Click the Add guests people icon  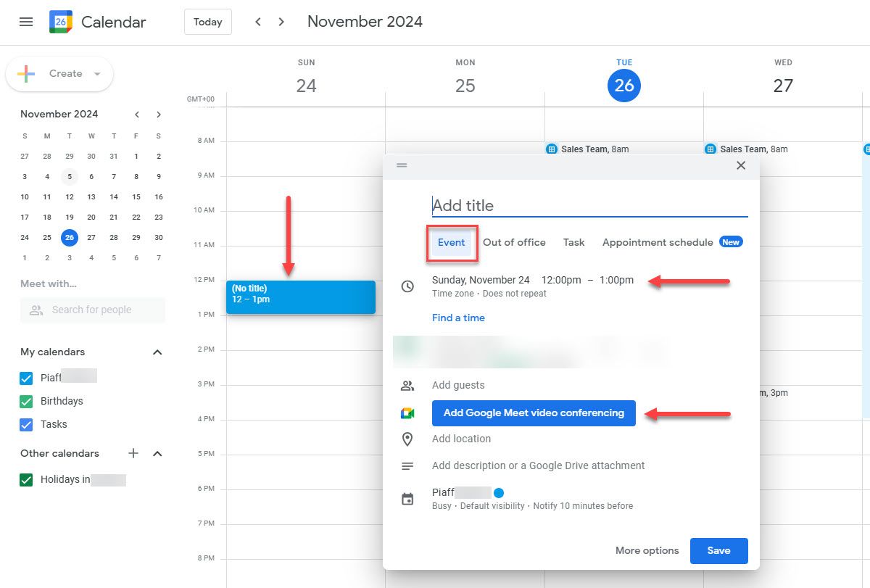coord(407,385)
